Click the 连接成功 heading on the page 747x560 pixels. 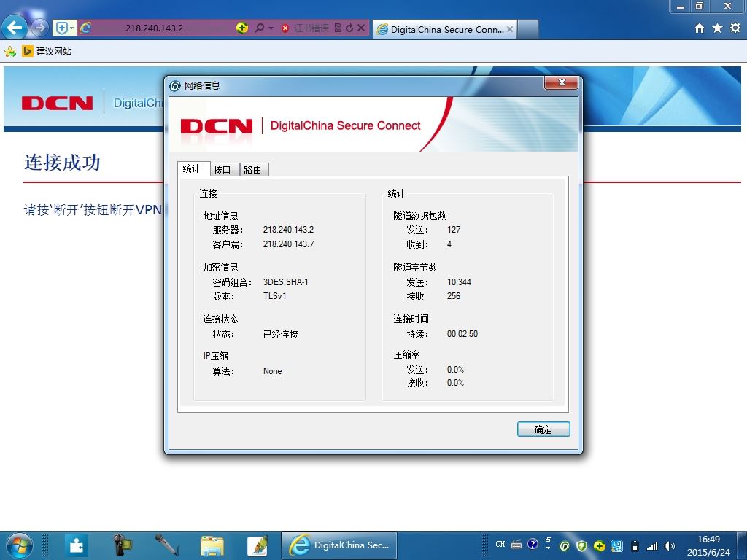coord(63,163)
